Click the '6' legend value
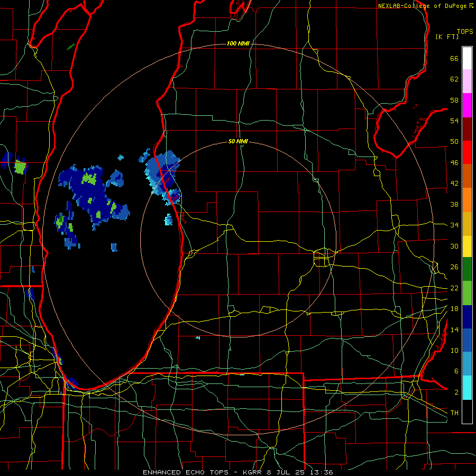The width and height of the screenshot is (476, 476). 456,371
